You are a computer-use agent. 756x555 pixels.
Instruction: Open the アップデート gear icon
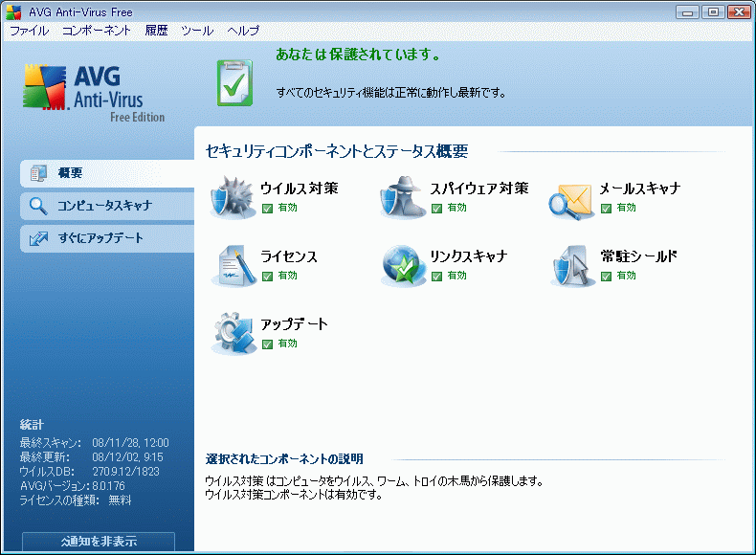pyautogui.click(x=233, y=334)
